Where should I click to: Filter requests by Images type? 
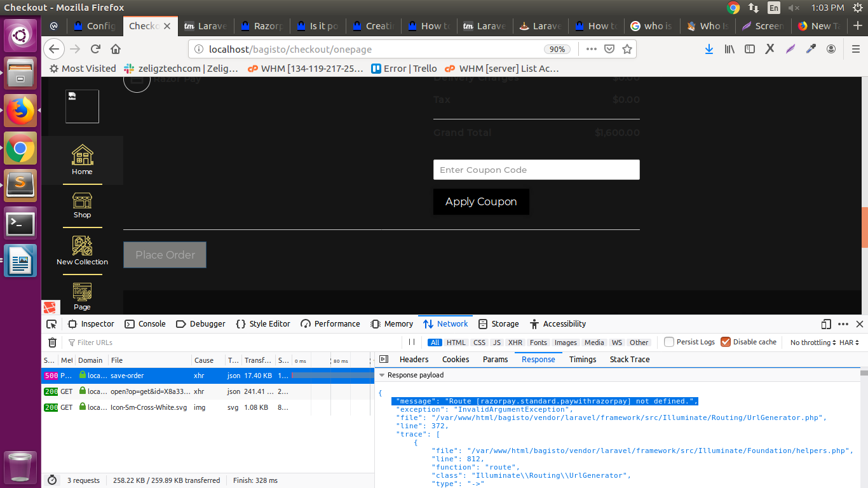566,342
